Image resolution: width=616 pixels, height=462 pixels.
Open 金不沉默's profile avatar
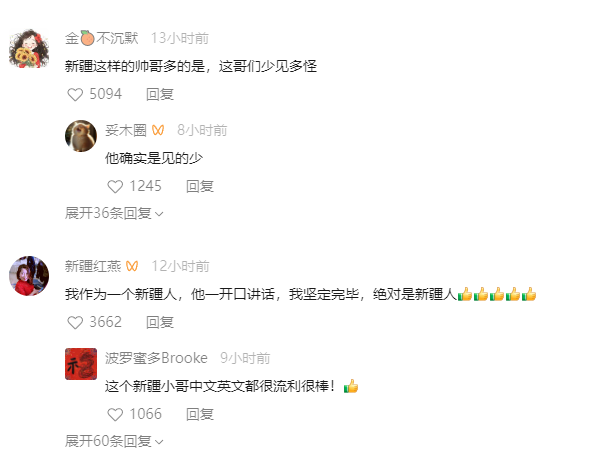point(29,48)
